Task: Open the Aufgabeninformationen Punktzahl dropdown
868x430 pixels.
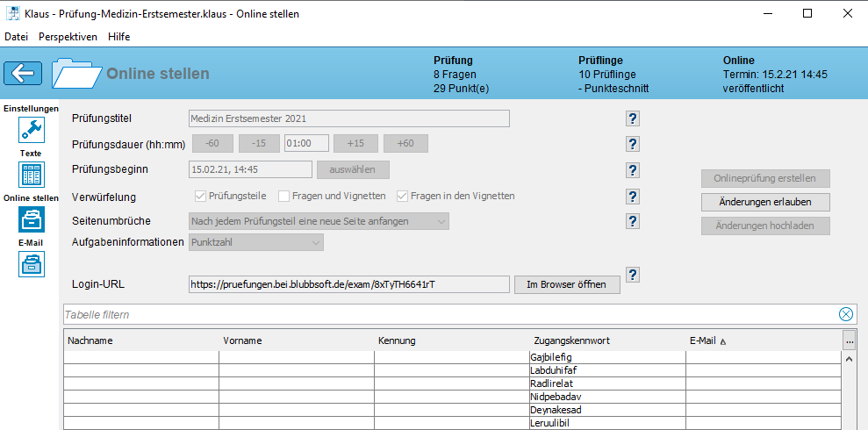Action: (x=256, y=242)
